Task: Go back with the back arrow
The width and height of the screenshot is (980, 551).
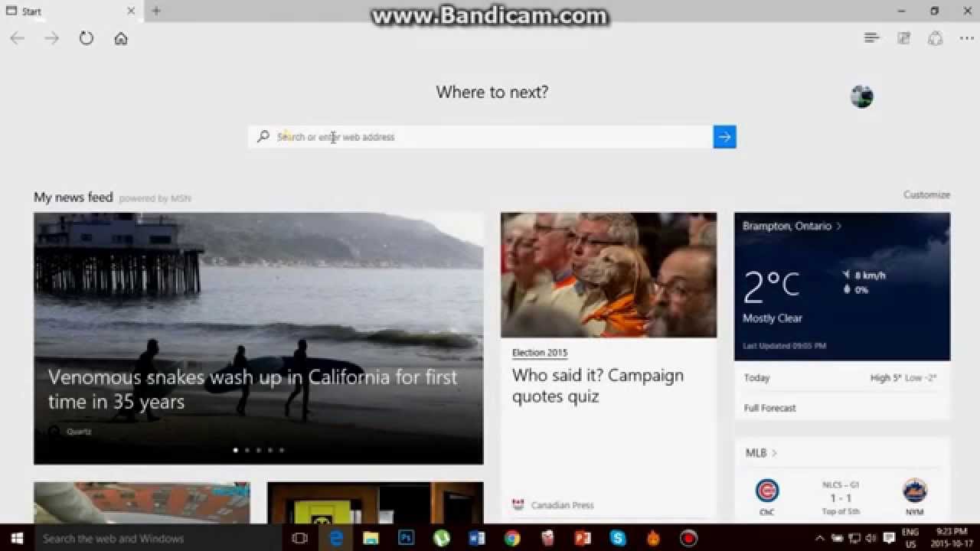Action: tap(17, 38)
